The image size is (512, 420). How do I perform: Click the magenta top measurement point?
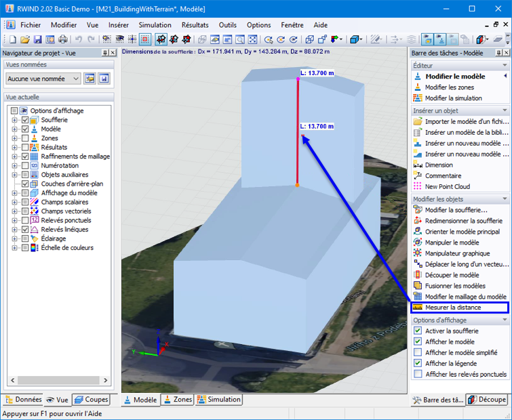298,79
